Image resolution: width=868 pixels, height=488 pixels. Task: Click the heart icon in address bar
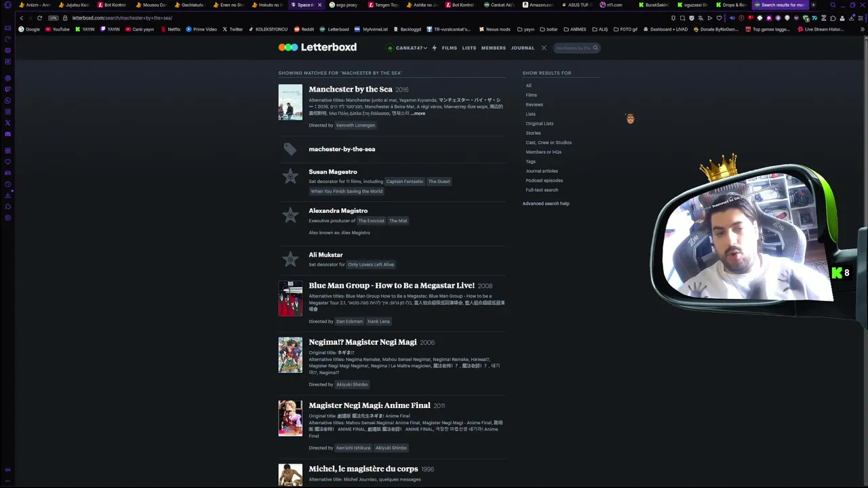point(719,18)
